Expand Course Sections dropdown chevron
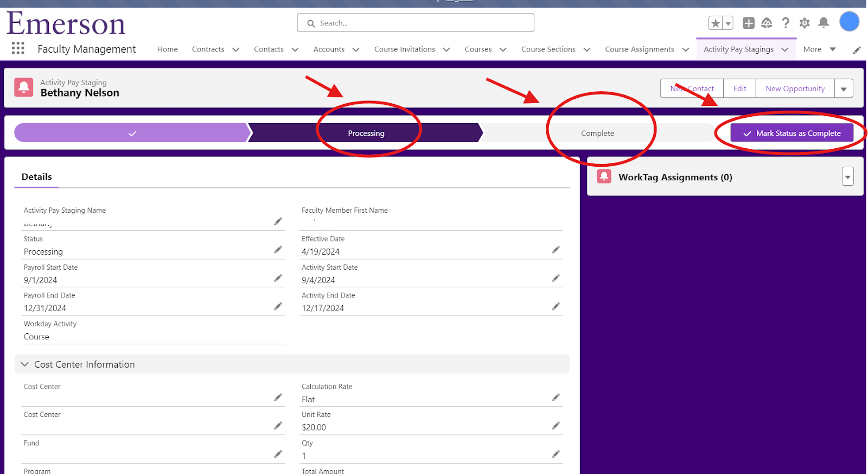The image size is (868, 474). click(587, 49)
